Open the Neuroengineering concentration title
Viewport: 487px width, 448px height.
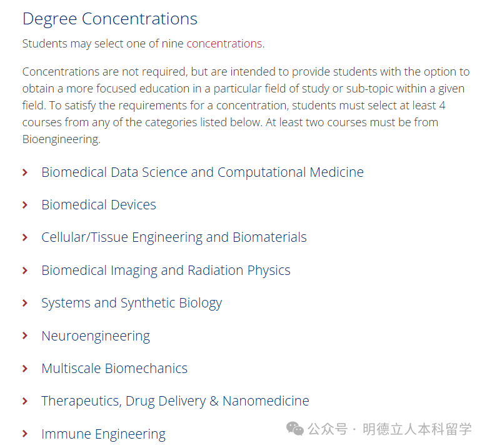tap(95, 336)
